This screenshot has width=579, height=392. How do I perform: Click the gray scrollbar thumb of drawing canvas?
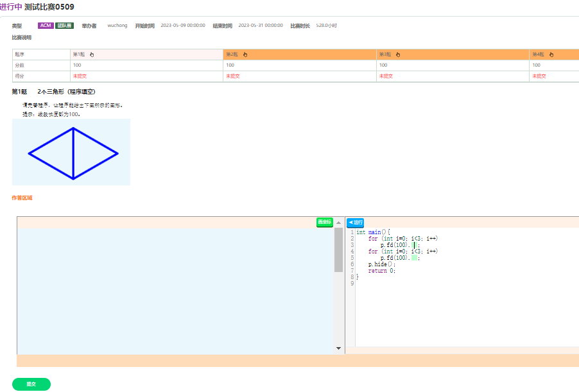(338, 250)
